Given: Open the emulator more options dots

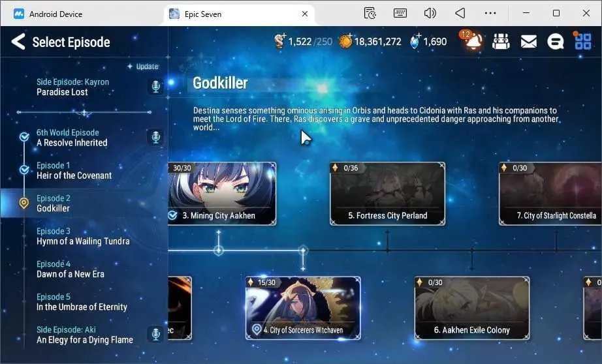Looking at the screenshot, I should [490, 14].
